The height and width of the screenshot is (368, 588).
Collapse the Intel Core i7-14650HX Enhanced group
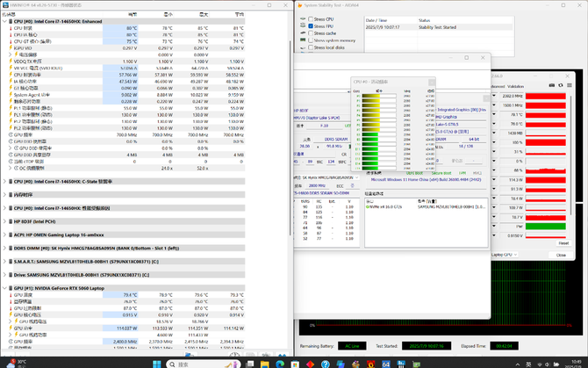[x=3, y=20]
